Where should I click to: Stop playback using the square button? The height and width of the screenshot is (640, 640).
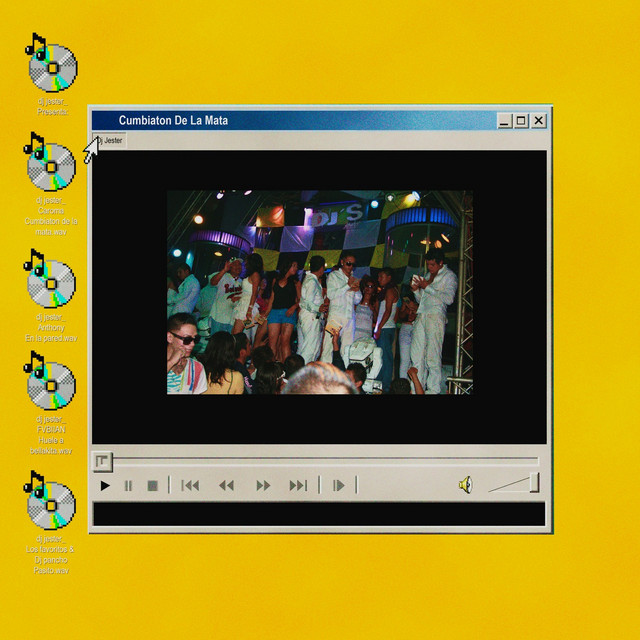[x=152, y=486]
